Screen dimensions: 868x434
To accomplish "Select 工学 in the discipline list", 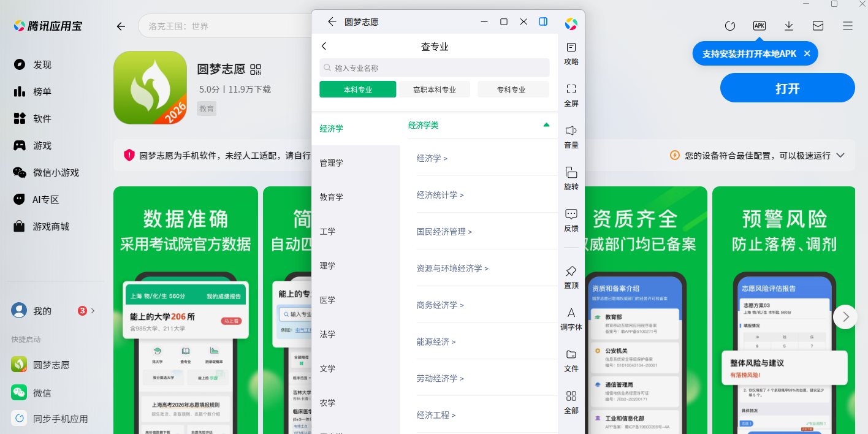I will tap(356, 232).
